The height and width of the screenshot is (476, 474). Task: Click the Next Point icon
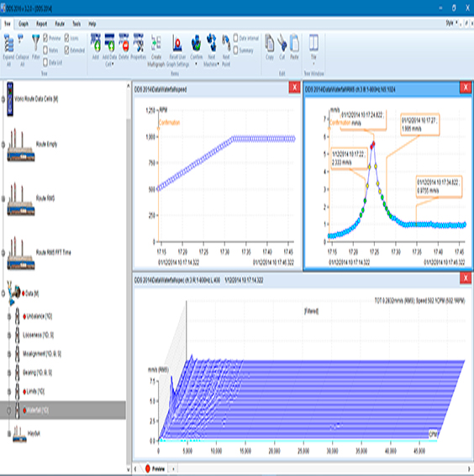(x=226, y=43)
